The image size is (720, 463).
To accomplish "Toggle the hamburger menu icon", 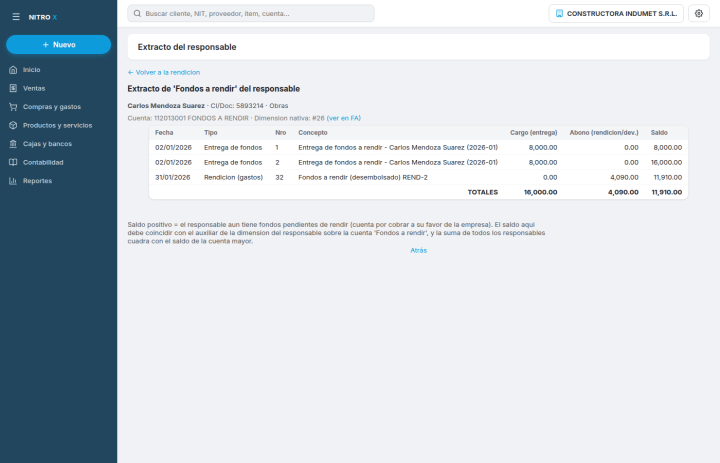I will (16, 17).
